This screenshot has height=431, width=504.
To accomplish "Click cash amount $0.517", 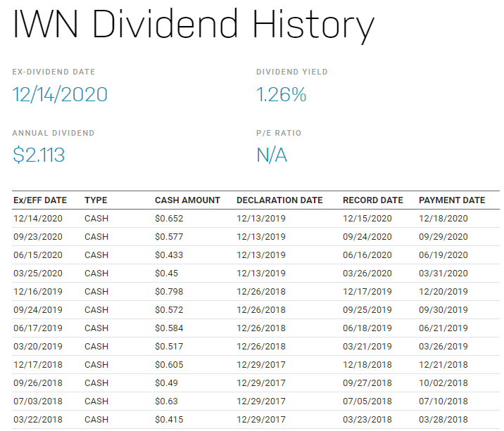I will point(169,347).
